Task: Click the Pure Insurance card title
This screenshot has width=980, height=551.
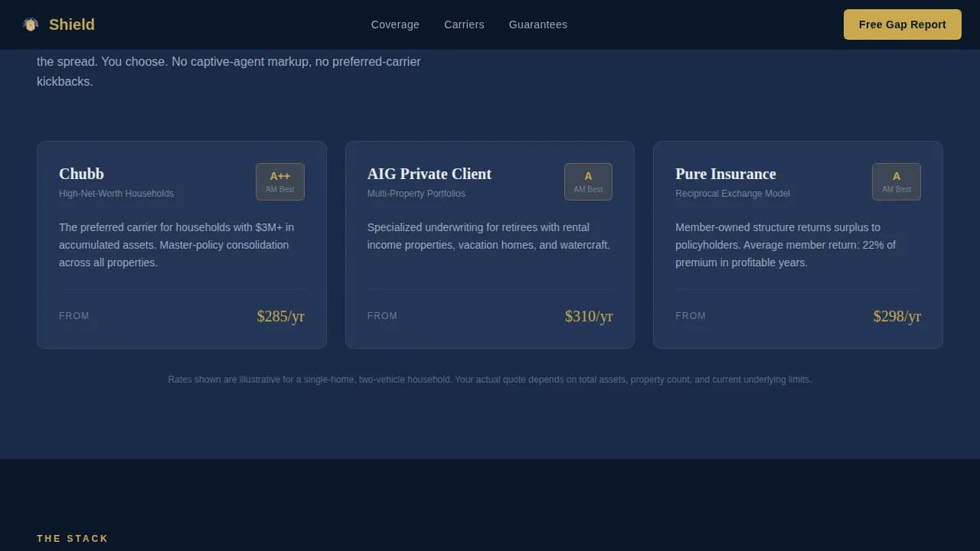Action: click(726, 174)
